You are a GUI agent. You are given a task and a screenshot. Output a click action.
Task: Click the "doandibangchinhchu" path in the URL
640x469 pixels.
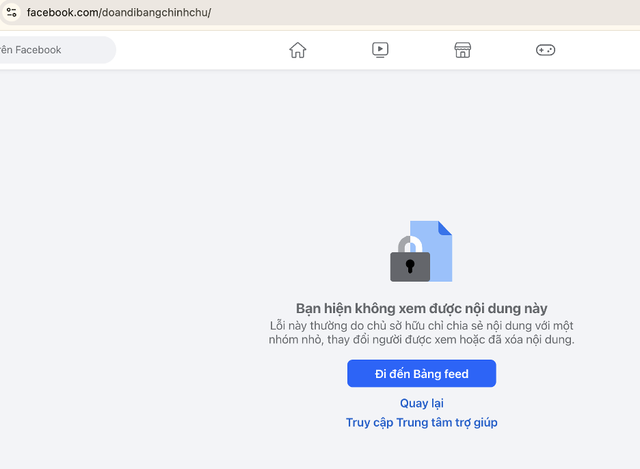click(x=156, y=13)
